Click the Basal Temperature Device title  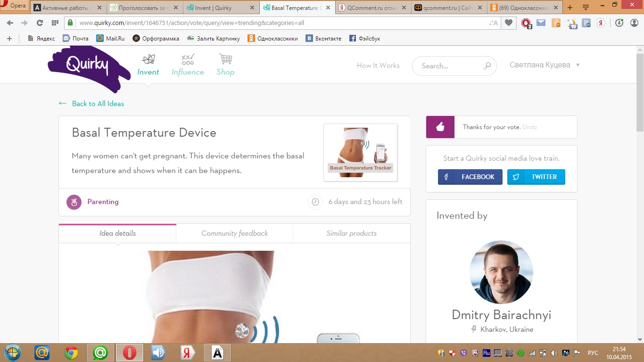pos(144,132)
